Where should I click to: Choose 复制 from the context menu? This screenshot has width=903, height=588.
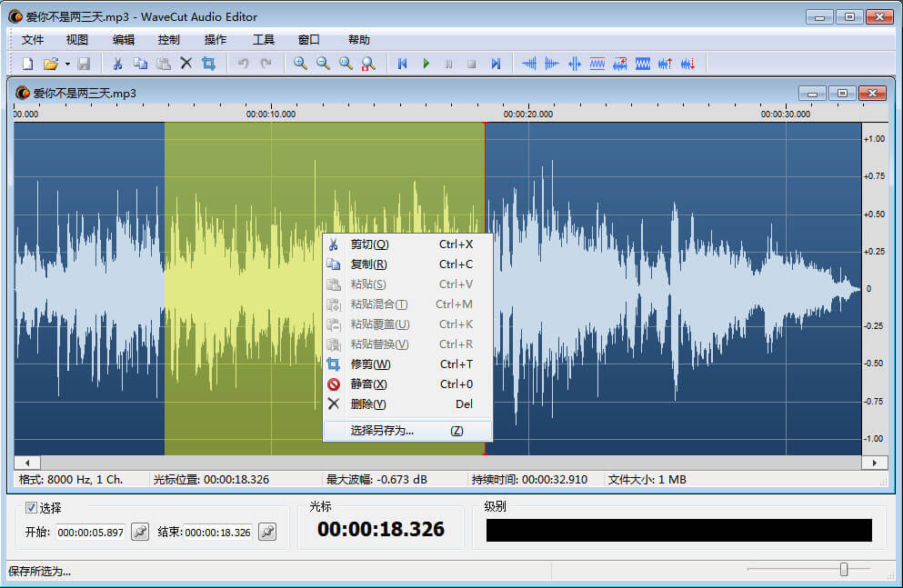[407, 264]
